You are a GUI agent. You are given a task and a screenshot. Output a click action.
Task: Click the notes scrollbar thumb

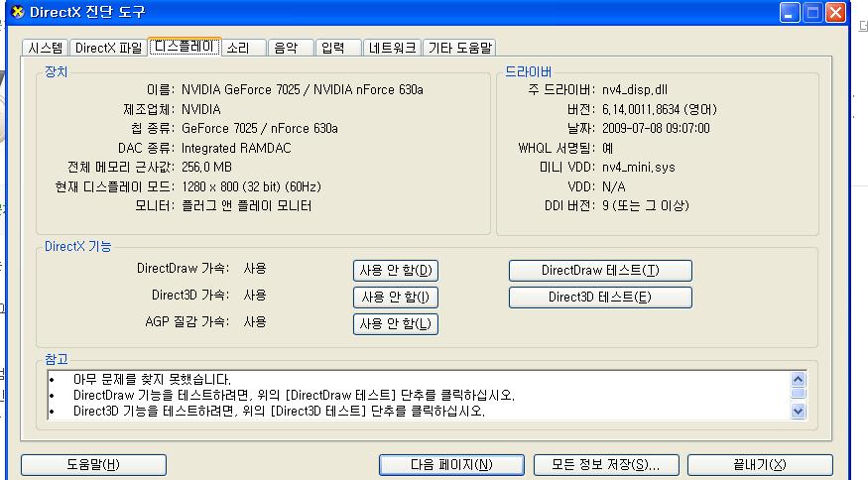(798, 394)
